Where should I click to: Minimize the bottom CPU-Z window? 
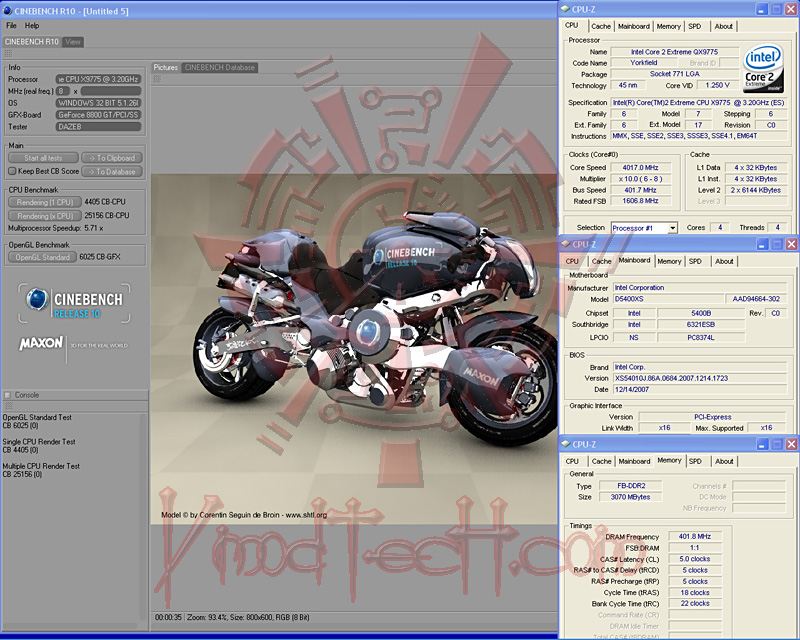(x=762, y=444)
